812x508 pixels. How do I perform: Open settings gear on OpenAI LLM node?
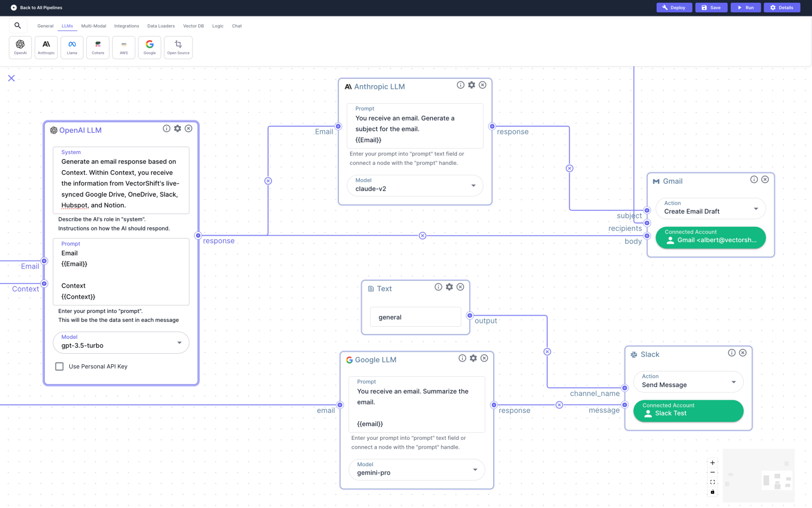tap(178, 128)
